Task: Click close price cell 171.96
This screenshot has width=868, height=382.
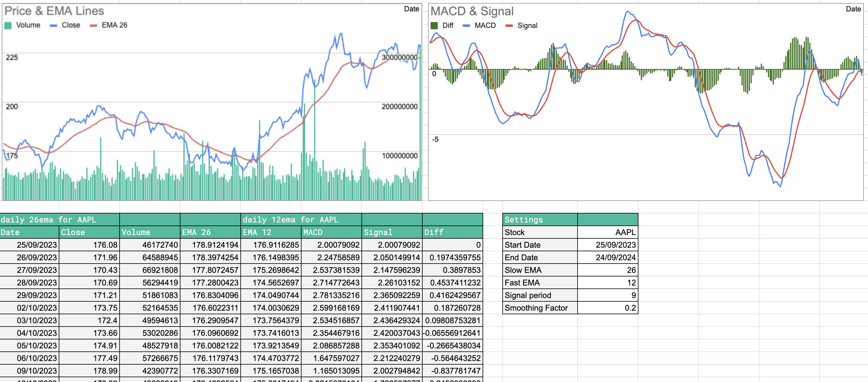Action: click(89, 258)
